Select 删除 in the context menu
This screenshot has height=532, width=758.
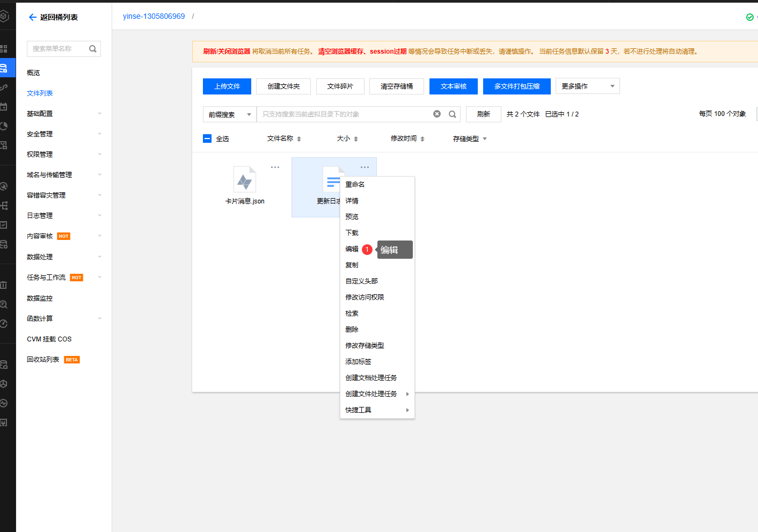coord(352,330)
